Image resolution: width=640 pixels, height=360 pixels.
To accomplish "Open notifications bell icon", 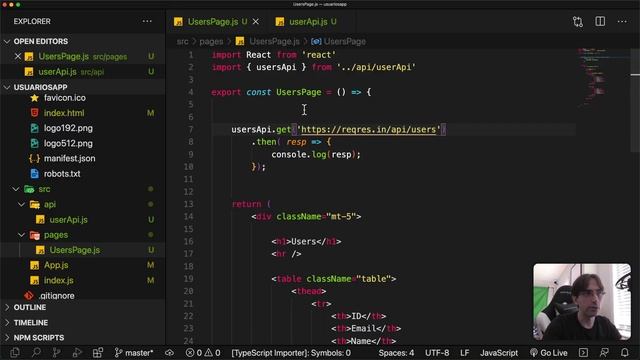I will pos(624,353).
